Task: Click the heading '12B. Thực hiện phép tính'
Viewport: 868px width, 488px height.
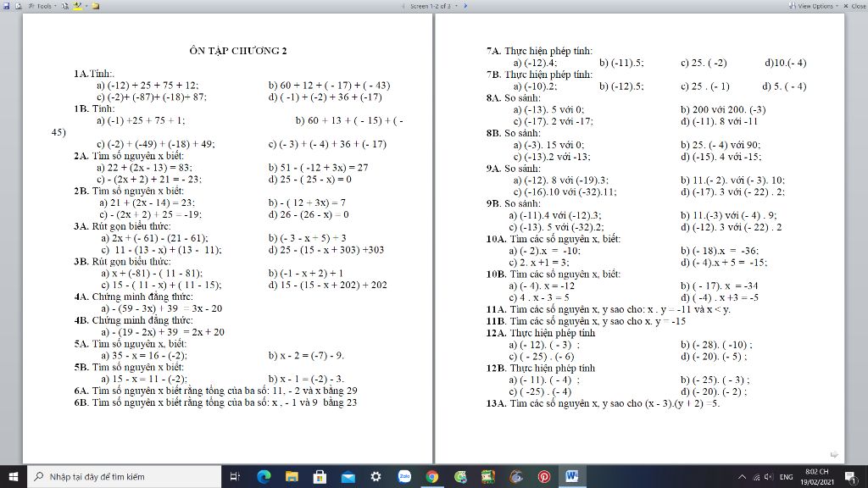Action: pos(540,369)
